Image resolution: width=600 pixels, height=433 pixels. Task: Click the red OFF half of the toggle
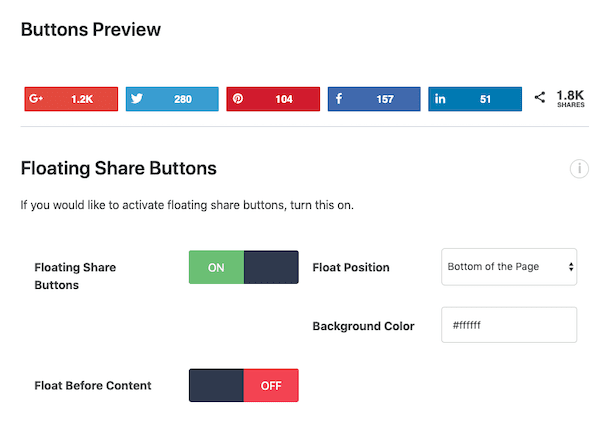coord(271,385)
